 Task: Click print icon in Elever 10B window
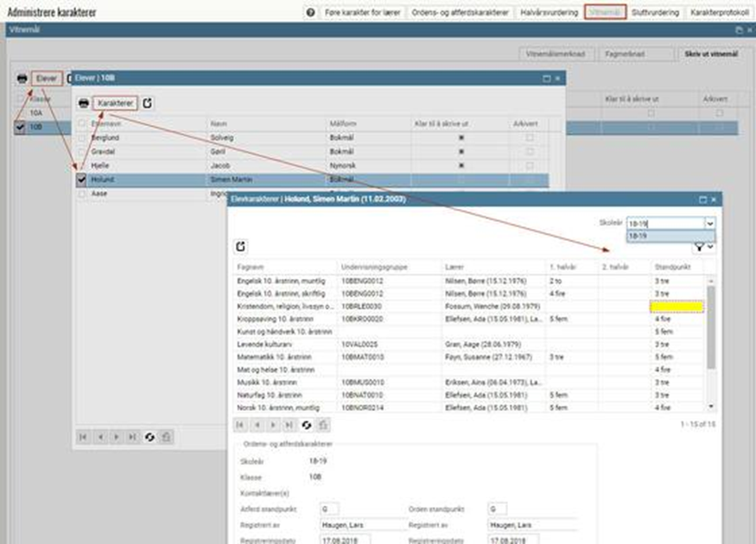click(84, 103)
